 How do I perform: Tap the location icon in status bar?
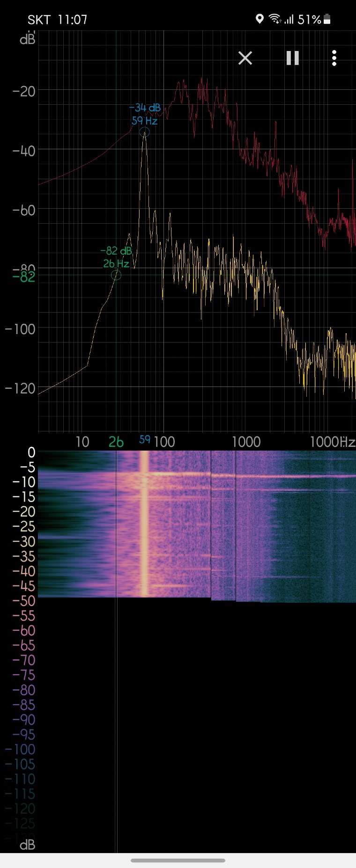[260, 19]
